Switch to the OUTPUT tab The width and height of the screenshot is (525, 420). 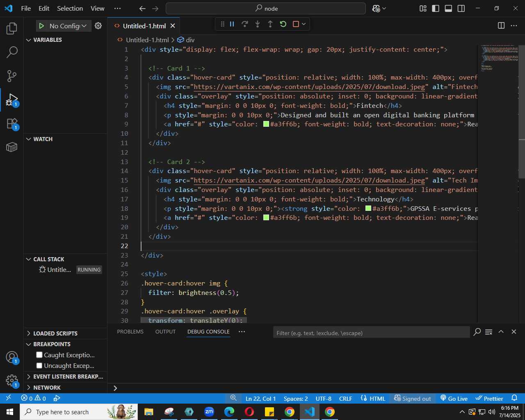click(165, 331)
